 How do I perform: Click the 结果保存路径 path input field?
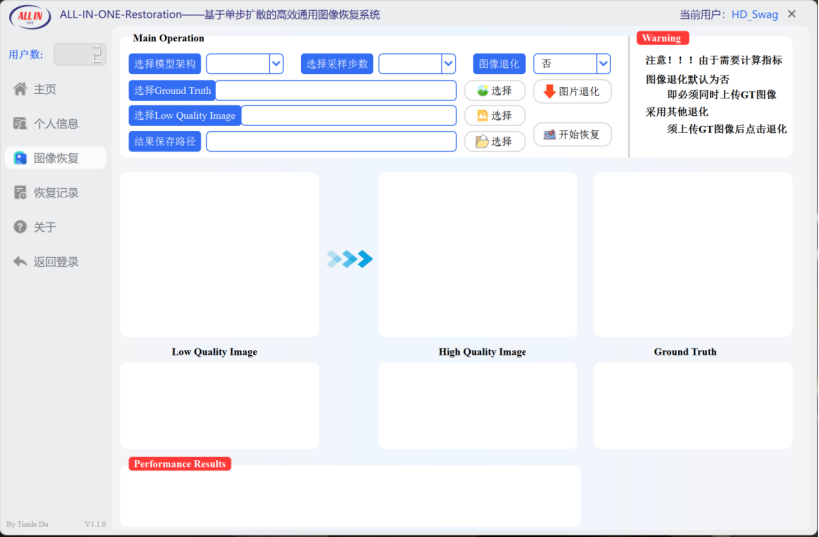click(330, 142)
